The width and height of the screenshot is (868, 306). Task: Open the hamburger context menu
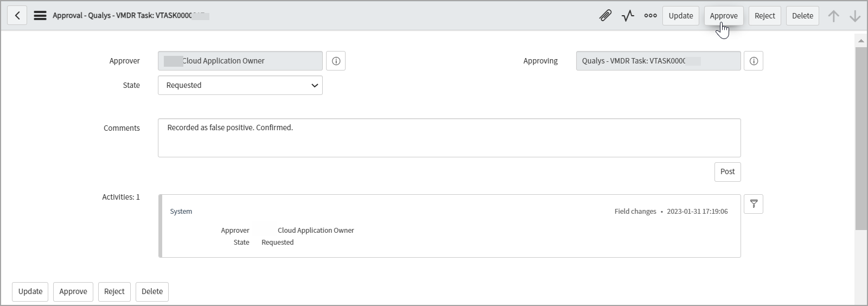[x=40, y=16]
